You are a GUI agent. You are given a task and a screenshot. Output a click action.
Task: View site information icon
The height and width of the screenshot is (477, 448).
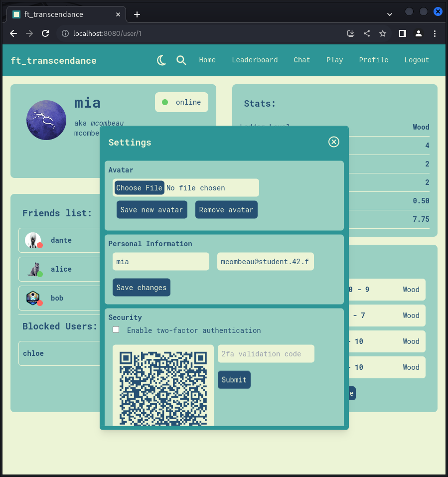(65, 33)
